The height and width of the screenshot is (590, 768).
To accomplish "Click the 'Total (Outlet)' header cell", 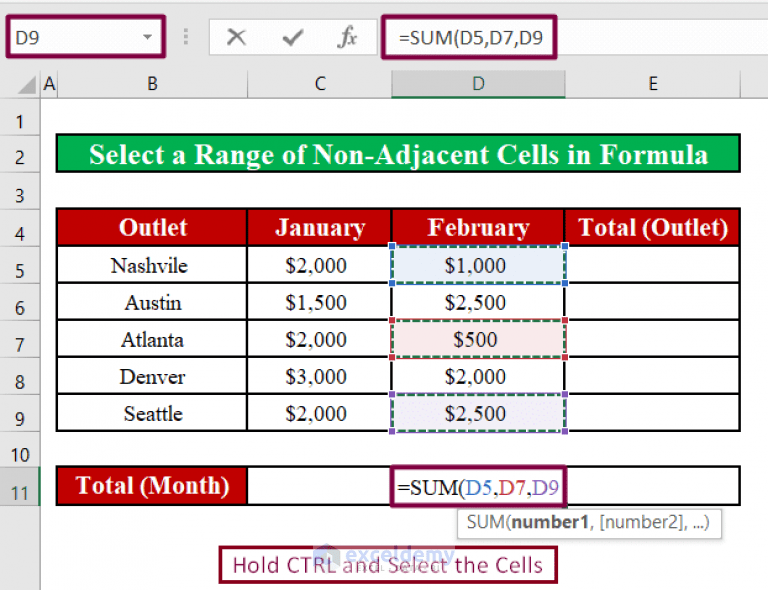I will tap(652, 228).
